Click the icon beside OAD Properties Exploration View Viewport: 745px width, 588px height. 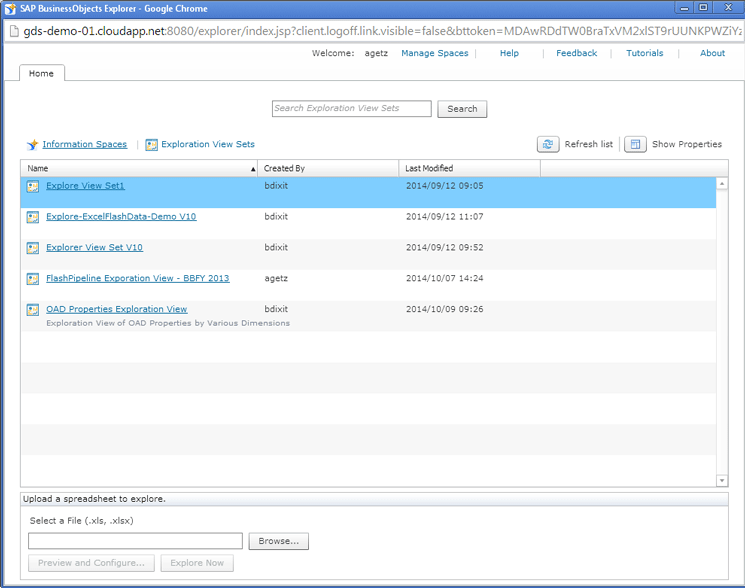click(x=33, y=310)
